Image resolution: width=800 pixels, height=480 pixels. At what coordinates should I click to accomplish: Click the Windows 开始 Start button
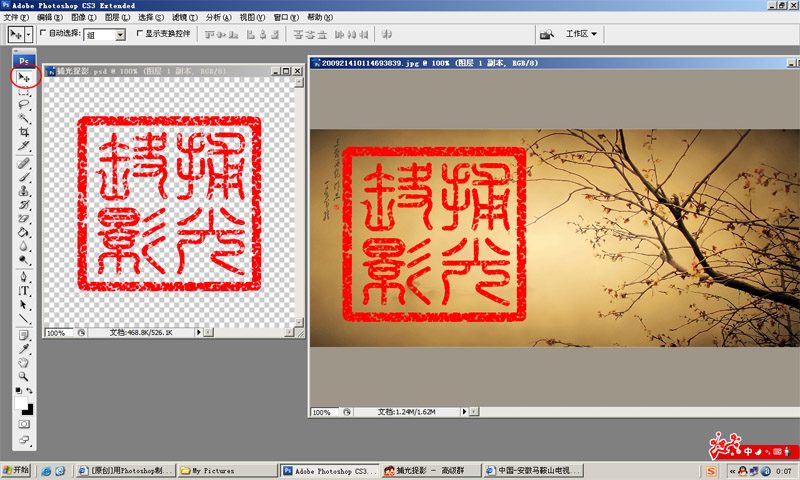[x=17, y=469]
